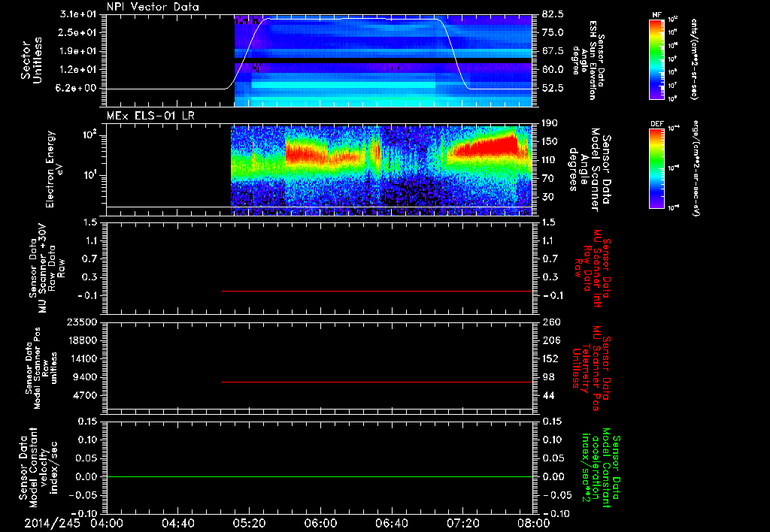Click the "cnts/(cm**2-sr-sec)" units label
The width and height of the screenshot is (770, 532).
pos(694,59)
